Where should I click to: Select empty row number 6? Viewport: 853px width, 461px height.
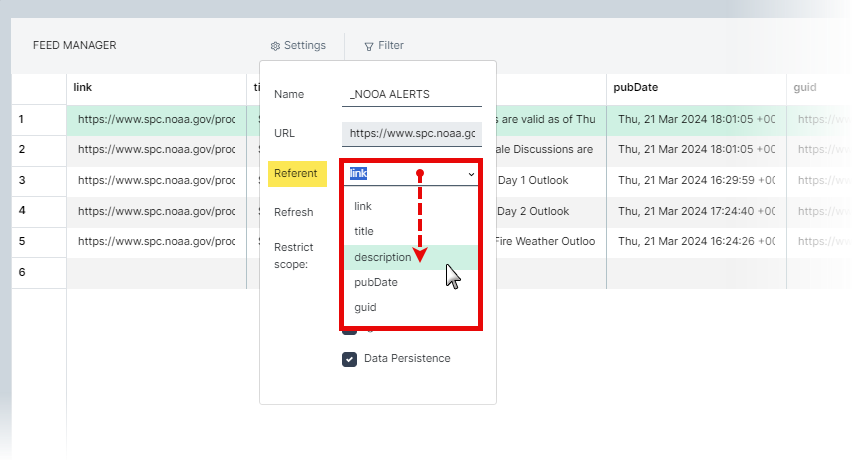coord(39,273)
